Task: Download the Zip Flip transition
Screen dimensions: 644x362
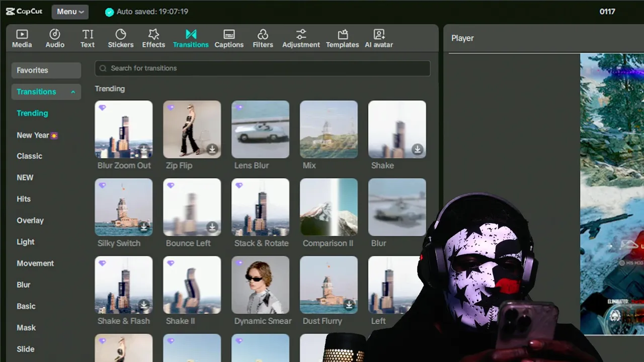Action: (x=212, y=149)
